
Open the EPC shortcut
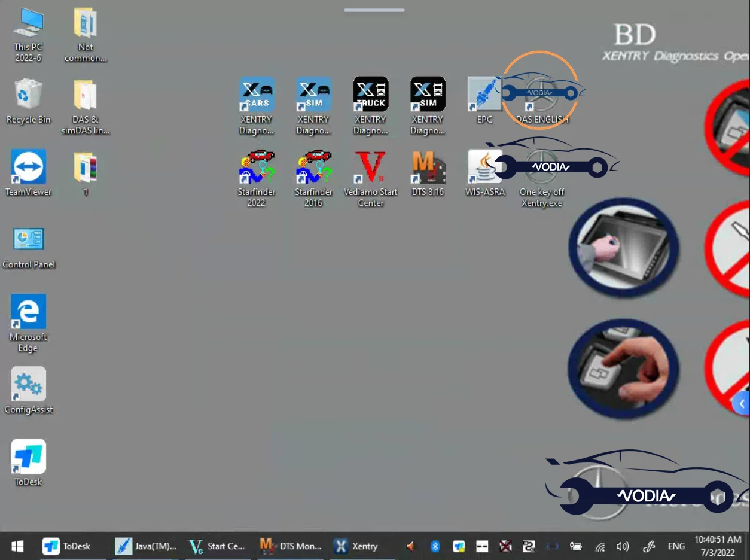coord(484,100)
